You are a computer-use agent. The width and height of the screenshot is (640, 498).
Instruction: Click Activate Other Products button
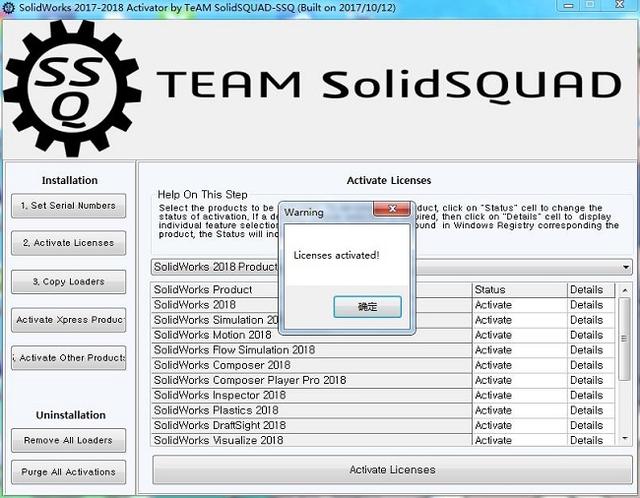pos(69,358)
